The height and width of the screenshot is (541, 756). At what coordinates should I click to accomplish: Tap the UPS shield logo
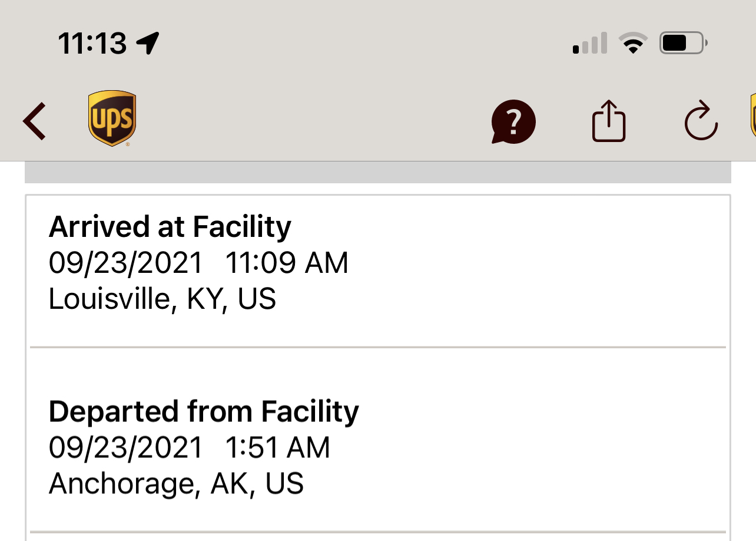point(112,118)
